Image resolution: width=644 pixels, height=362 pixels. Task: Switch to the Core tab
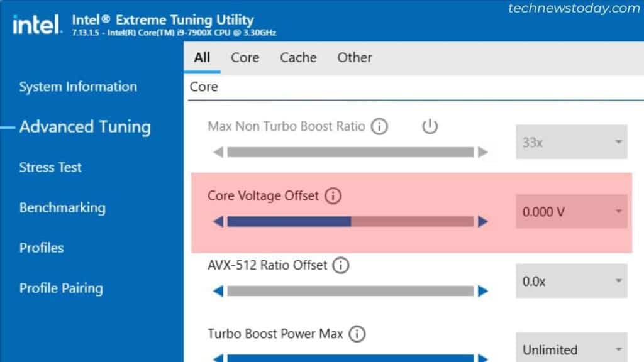(245, 57)
